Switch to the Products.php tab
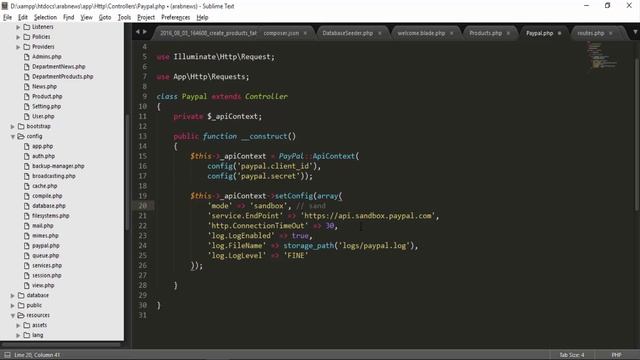The height and width of the screenshot is (360, 640). click(485, 33)
